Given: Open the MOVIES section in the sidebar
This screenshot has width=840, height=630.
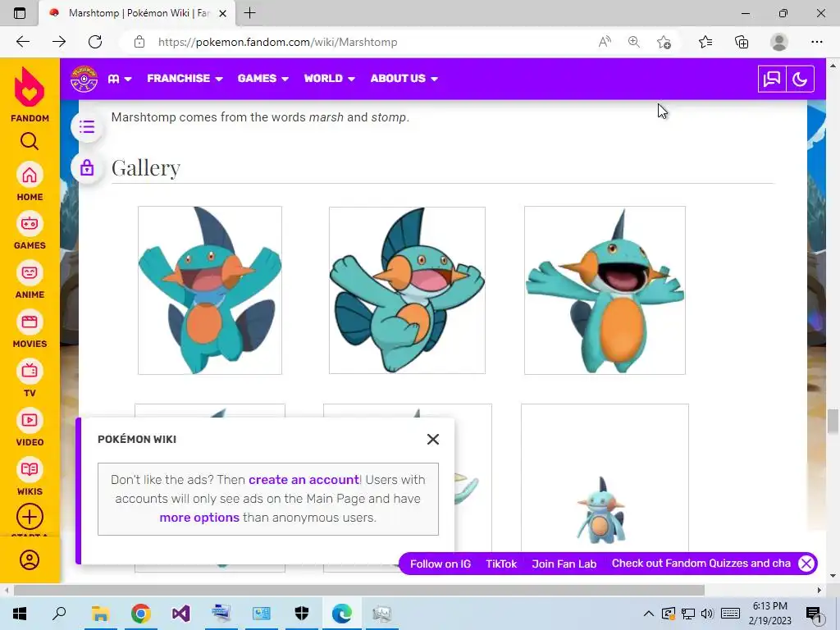Looking at the screenshot, I should point(30,328).
